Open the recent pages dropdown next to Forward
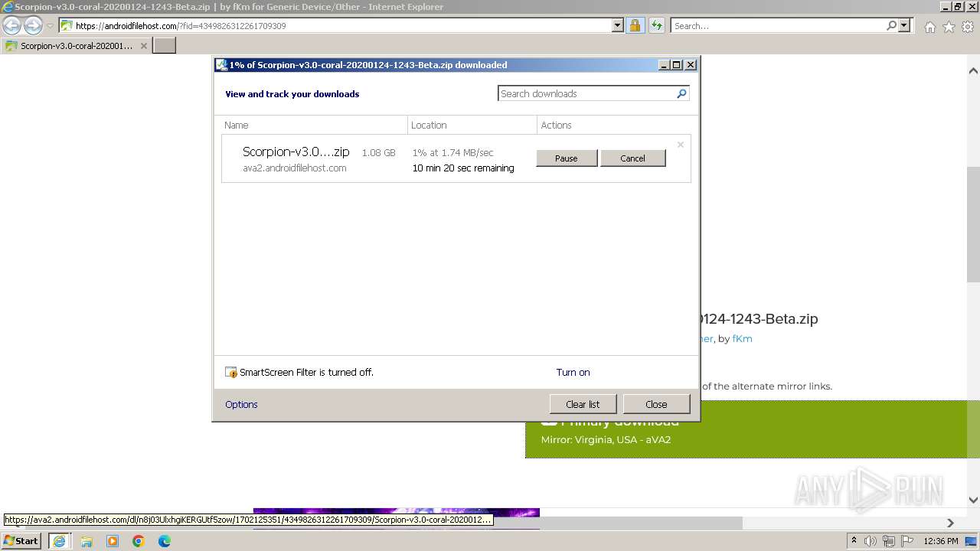 (x=50, y=26)
